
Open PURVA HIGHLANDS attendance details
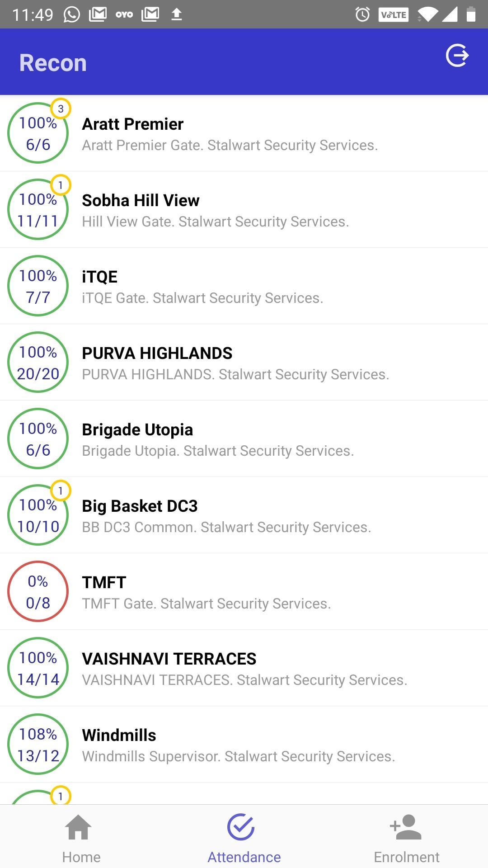[x=244, y=363]
